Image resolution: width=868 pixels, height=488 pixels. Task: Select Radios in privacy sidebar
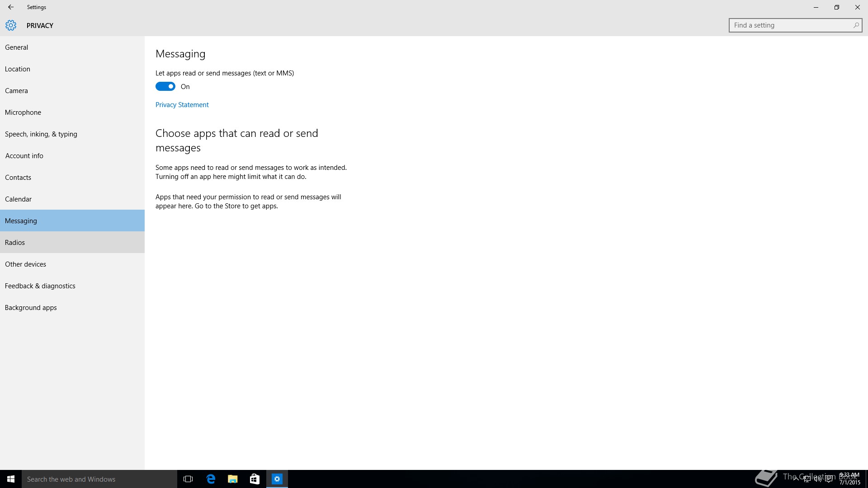tap(15, 243)
